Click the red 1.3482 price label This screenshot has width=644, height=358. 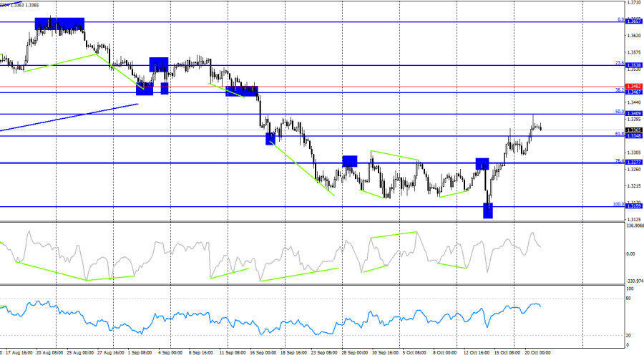pos(633,87)
